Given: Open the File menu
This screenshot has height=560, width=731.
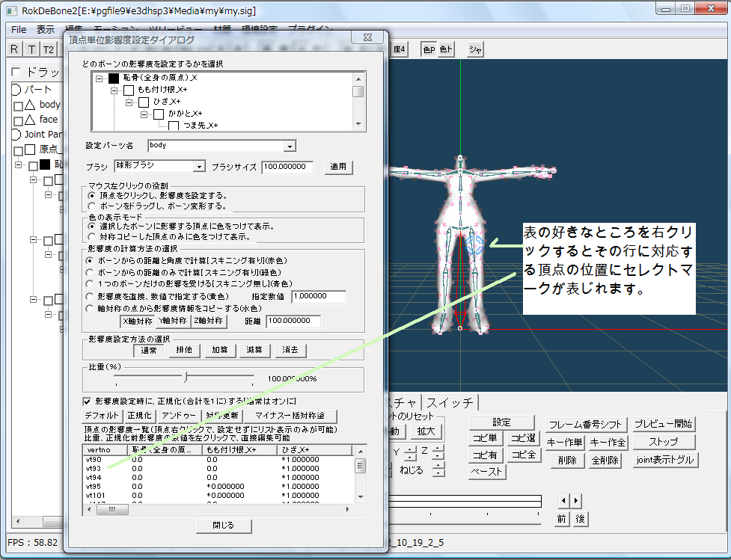Looking at the screenshot, I should [19, 29].
